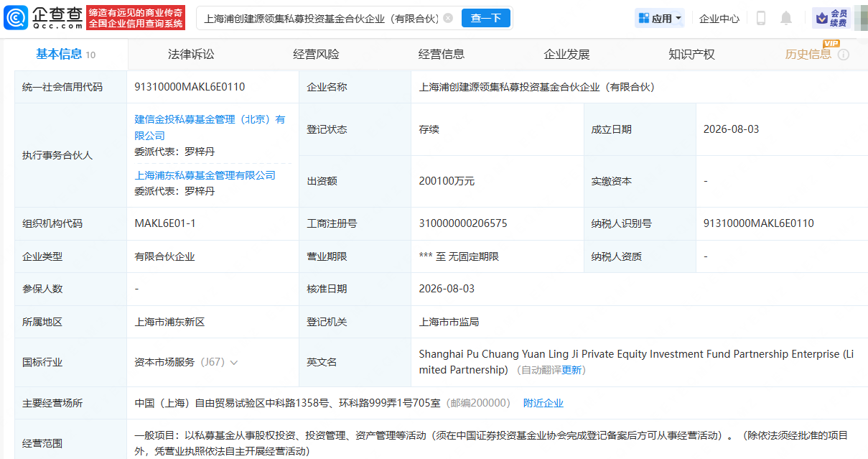Click the 会员续费 VIP badge
Viewport: 868px width, 459px height.
click(831, 18)
